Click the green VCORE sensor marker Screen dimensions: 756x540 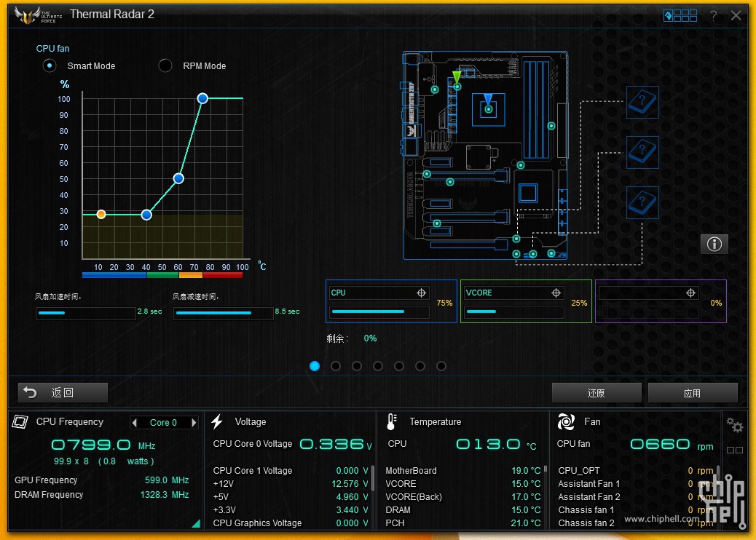click(457, 87)
